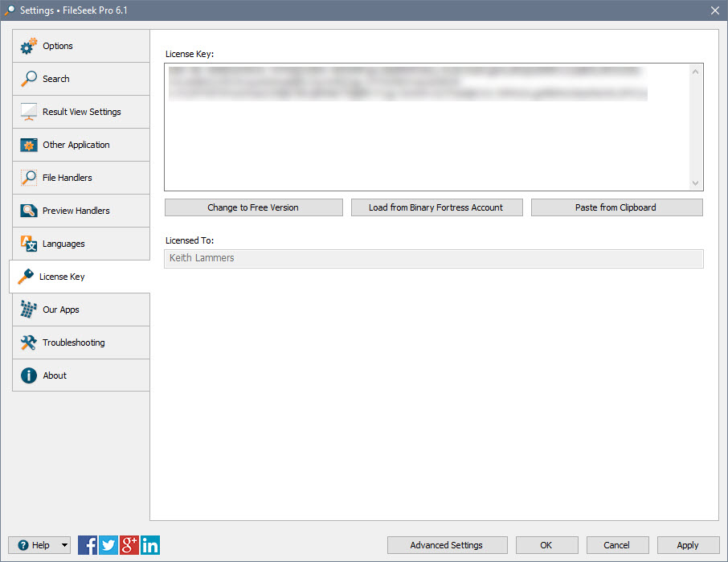Open the About tab

[x=81, y=375]
